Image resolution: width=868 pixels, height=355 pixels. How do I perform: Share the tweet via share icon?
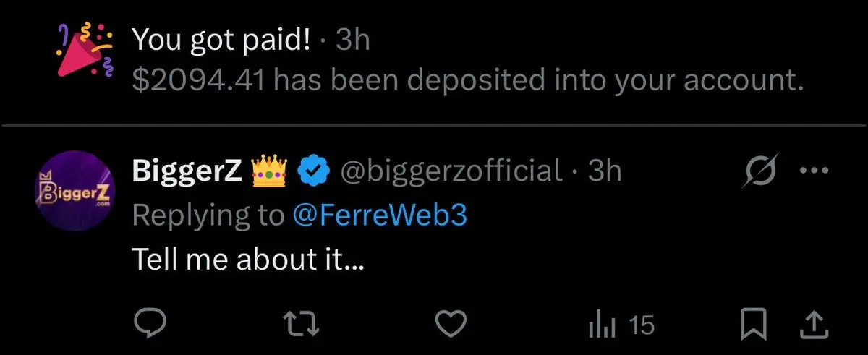point(814,325)
